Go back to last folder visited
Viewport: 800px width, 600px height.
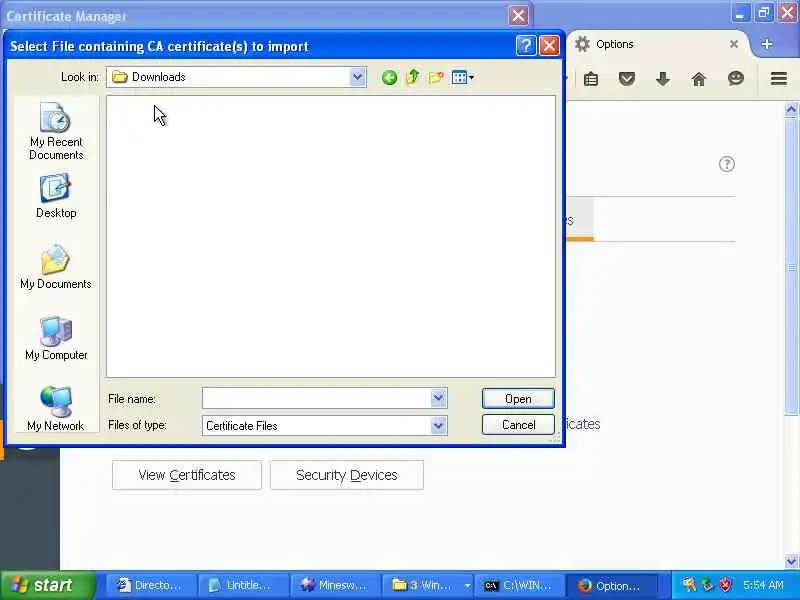point(389,78)
